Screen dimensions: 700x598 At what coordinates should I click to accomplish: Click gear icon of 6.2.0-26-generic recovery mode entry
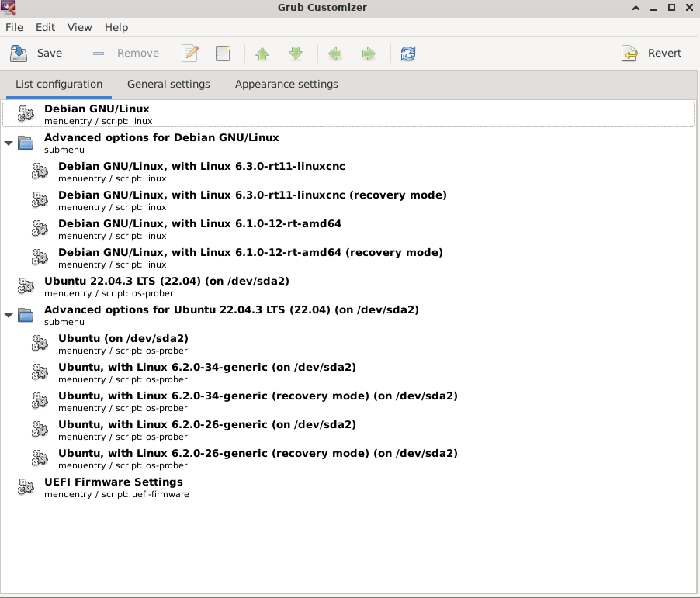(x=40, y=458)
